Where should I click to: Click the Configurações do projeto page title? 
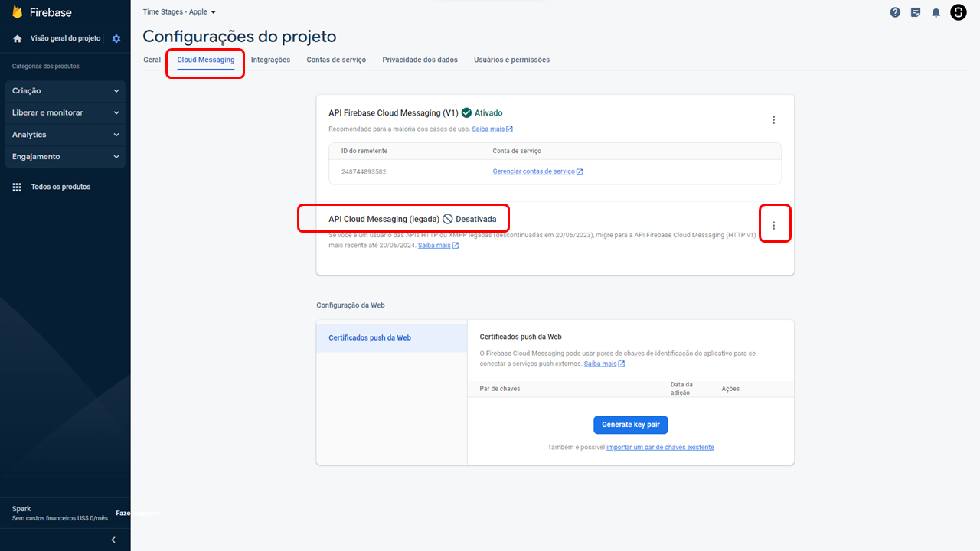[240, 36]
